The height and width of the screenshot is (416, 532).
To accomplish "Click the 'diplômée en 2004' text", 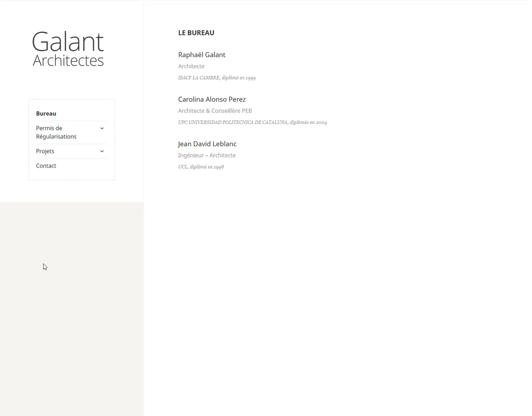I will pos(308,122).
